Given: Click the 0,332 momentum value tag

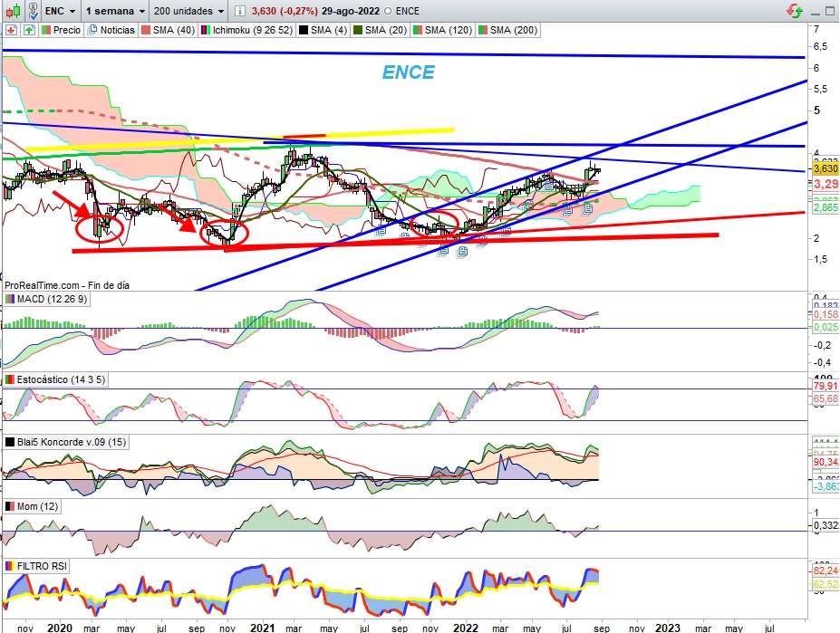Looking at the screenshot, I should [x=825, y=526].
